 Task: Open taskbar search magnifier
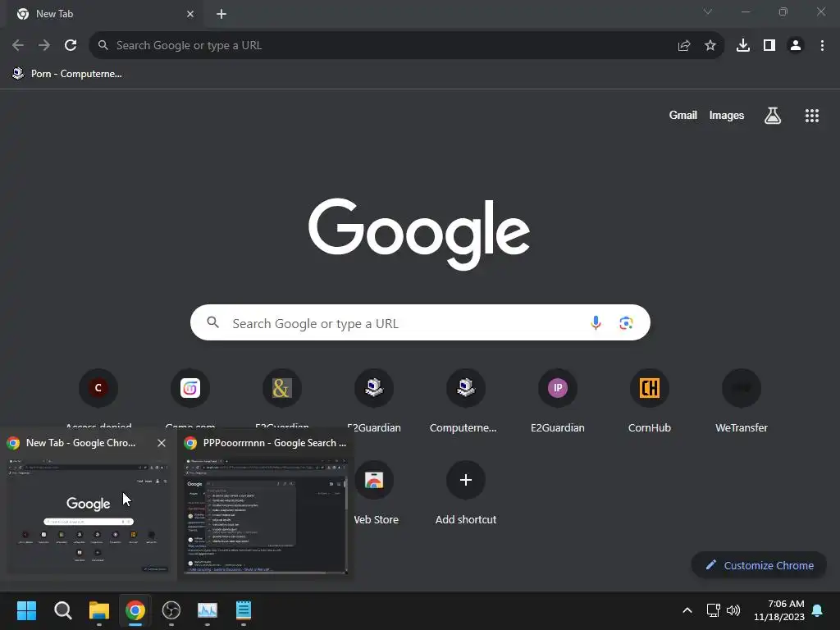62,610
